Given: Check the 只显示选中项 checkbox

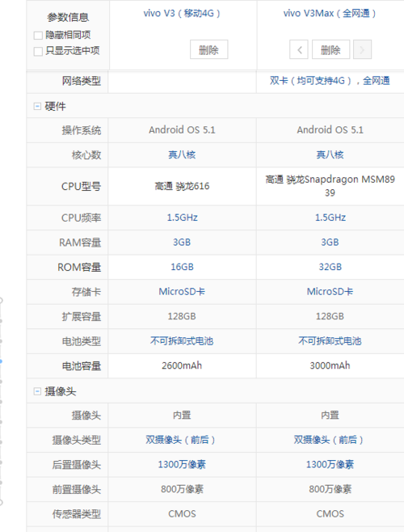Looking at the screenshot, I should click(x=38, y=51).
